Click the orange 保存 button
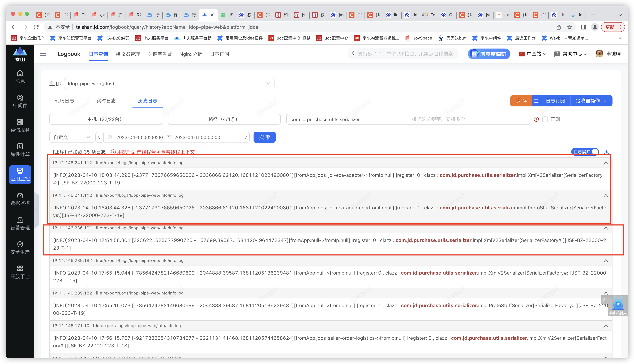Screen dimensions: 634x364 click(521, 101)
